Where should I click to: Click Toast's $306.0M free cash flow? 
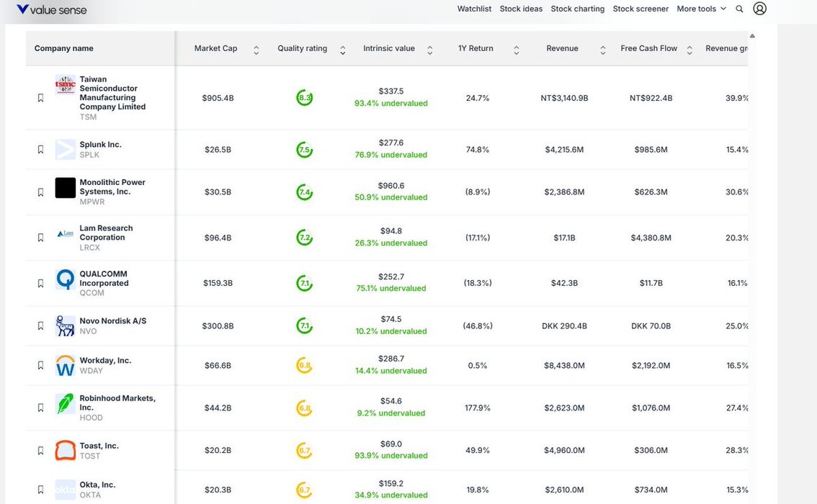point(651,451)
